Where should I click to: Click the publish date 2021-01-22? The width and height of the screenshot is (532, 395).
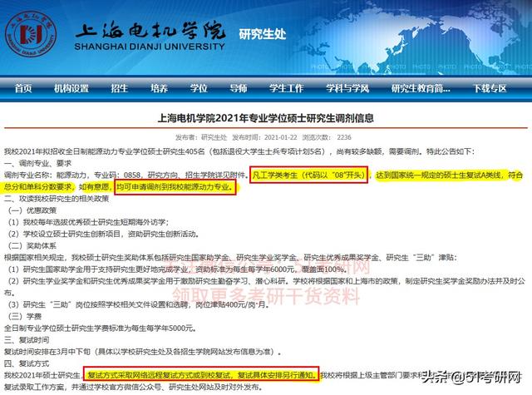click(x=281, y=137)
